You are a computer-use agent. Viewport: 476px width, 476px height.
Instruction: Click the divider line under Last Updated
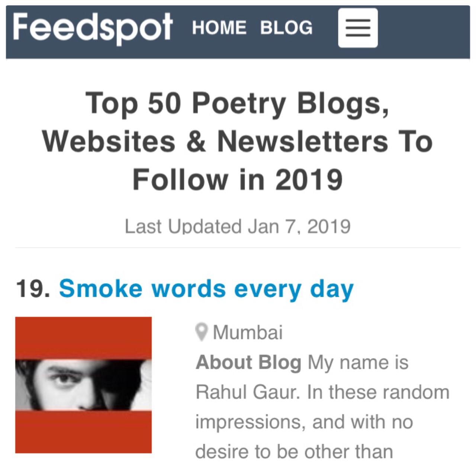pos(238,247)
